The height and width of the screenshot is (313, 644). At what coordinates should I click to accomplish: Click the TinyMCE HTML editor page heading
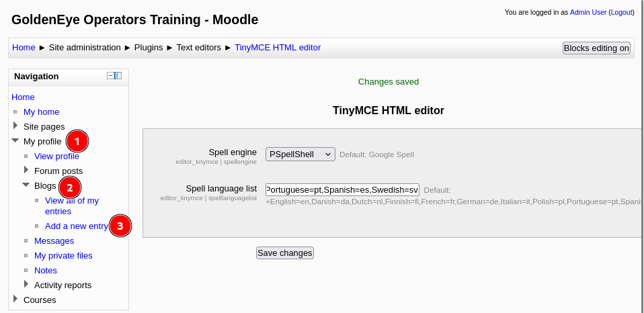click(x=389, y=110)
